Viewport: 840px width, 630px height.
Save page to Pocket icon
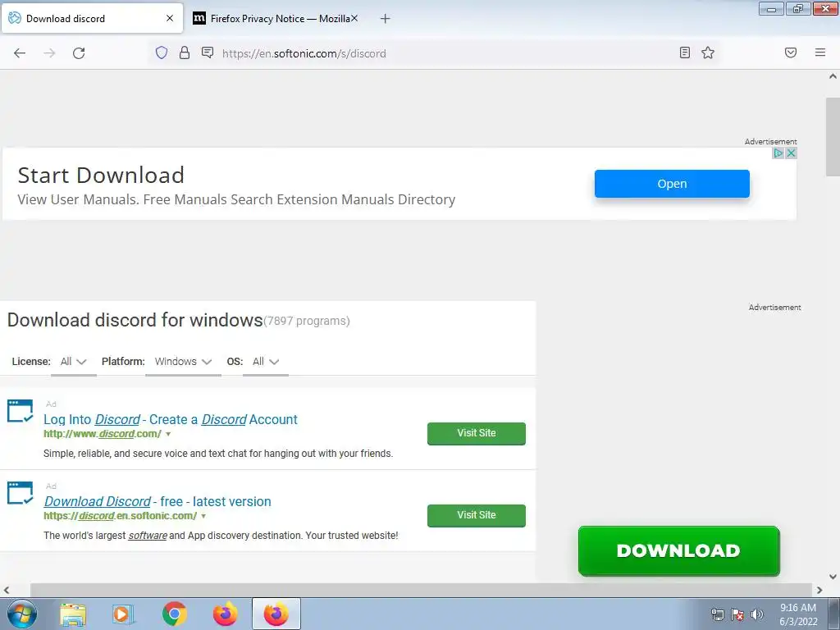791,52
